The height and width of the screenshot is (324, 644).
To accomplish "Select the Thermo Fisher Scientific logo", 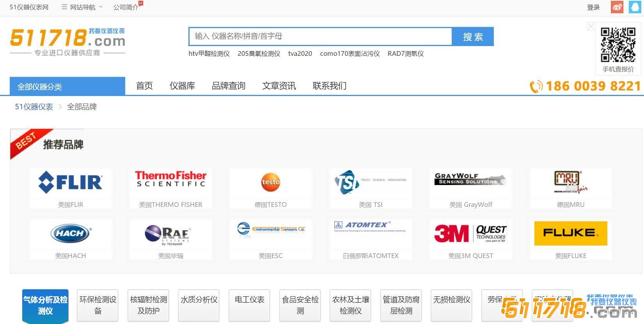I will click(x=170, y=182).
